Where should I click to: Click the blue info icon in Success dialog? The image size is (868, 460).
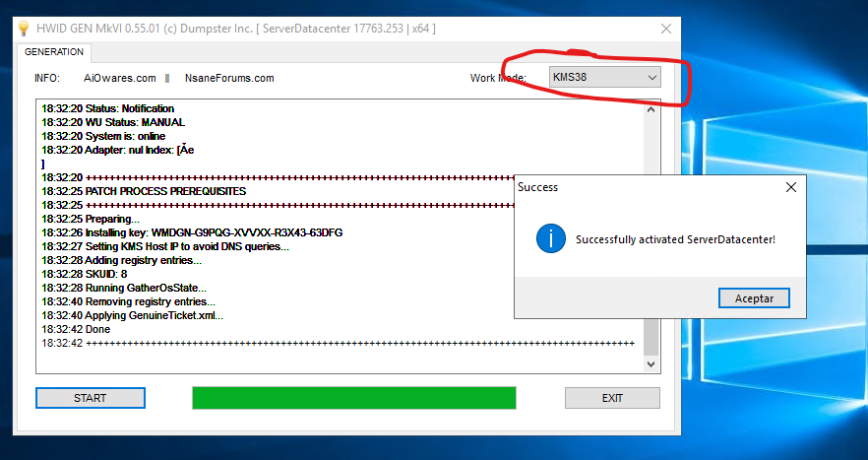[550, 238]
